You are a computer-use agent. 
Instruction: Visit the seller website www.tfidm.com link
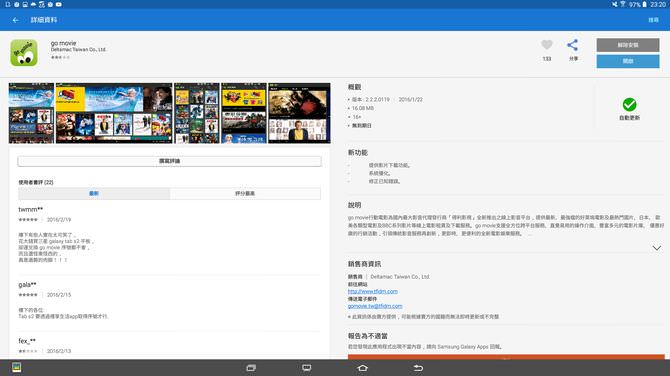(x=373, y=291)
